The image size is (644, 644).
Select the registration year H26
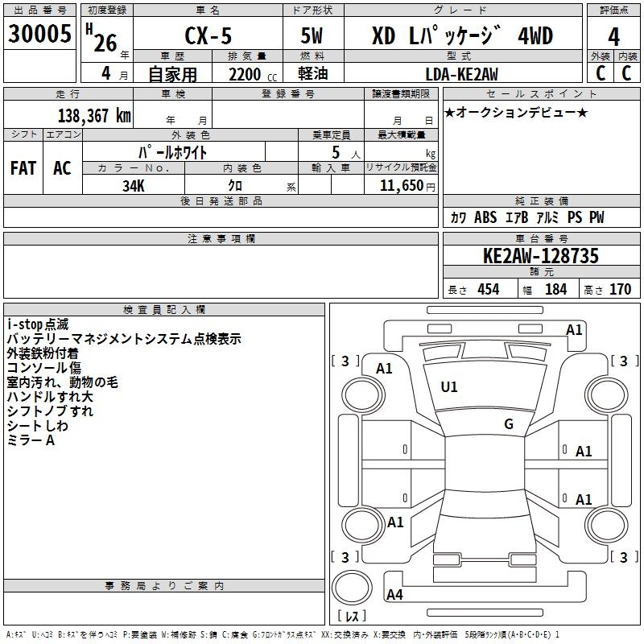tap(102, 38)
